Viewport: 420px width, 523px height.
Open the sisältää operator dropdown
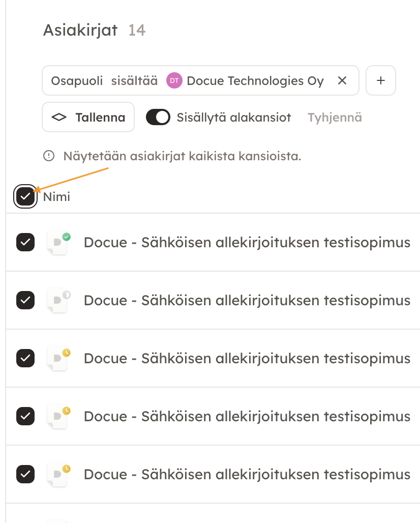click(x=134, y=81)
